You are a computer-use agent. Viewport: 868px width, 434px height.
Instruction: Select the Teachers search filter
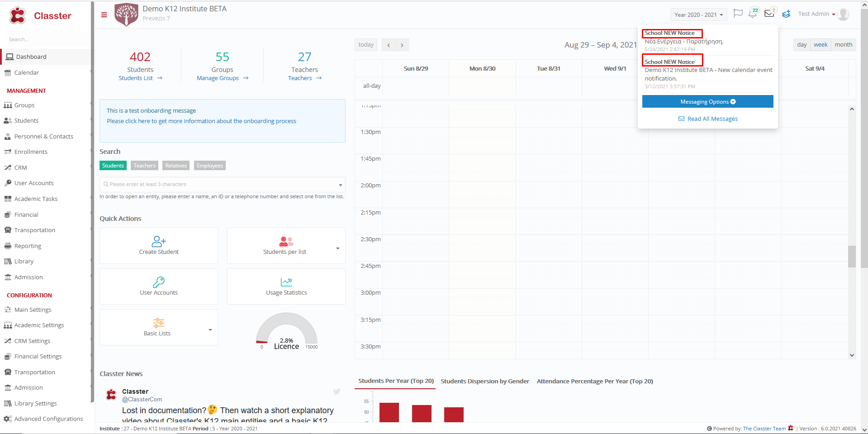[x=145, y=166]
